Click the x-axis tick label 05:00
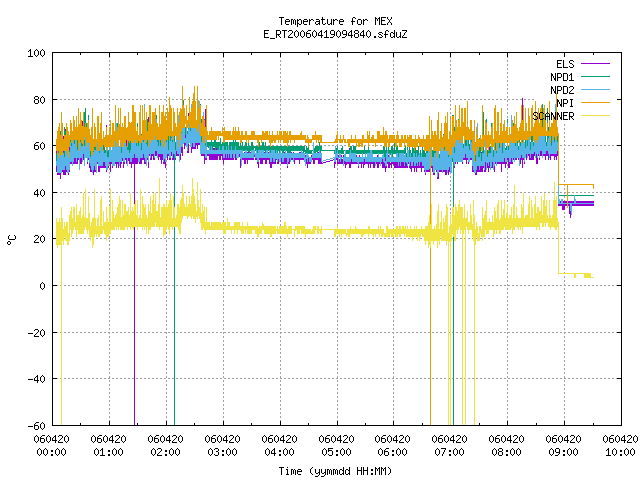640x480 pixels. [336, 452]
